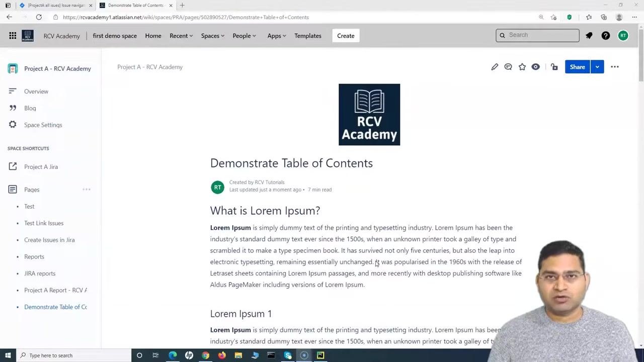Open the Test page in tree

click(29, 207)
